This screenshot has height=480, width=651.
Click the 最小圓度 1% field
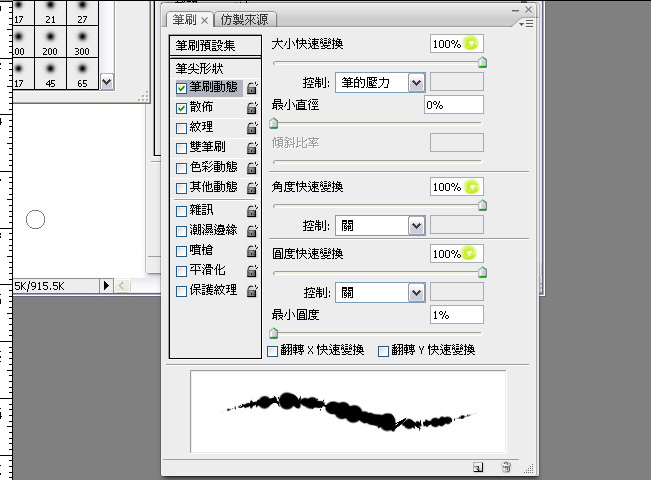[457, 315]
